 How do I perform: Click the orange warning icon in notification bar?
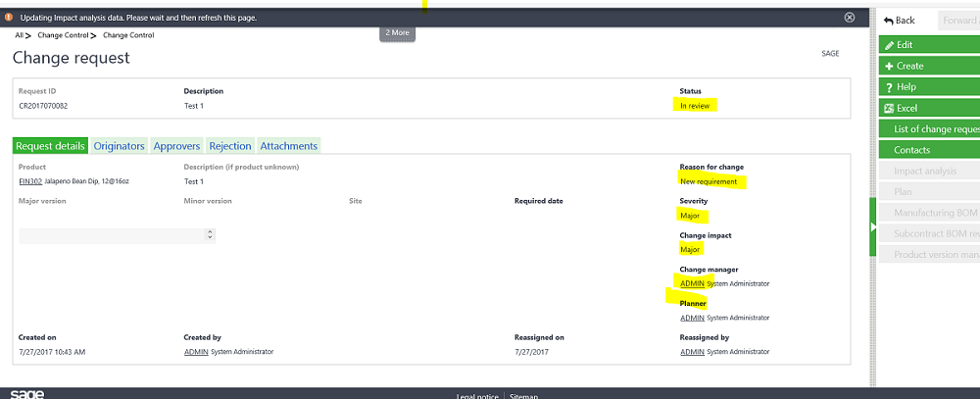coord(9,18)
